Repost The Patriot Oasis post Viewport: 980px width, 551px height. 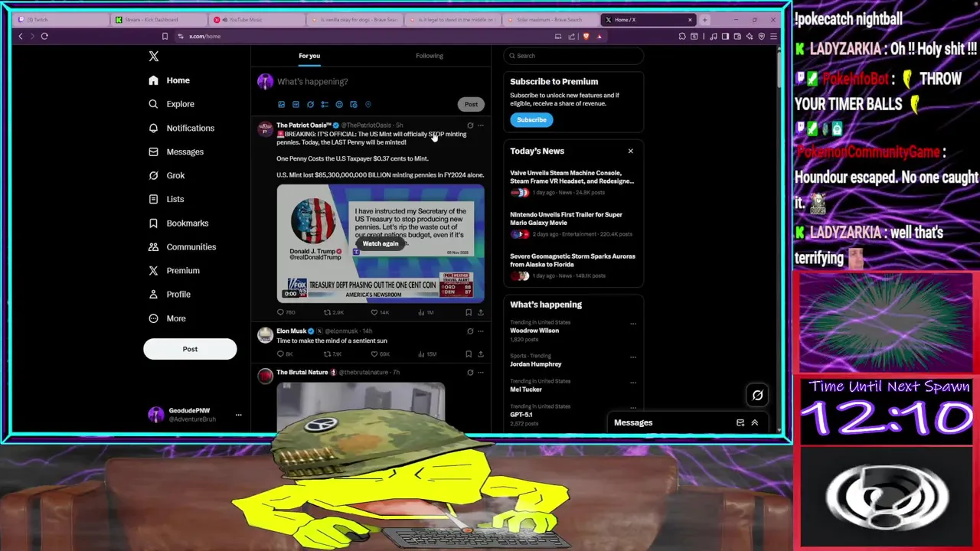click(x=333, y=312)
